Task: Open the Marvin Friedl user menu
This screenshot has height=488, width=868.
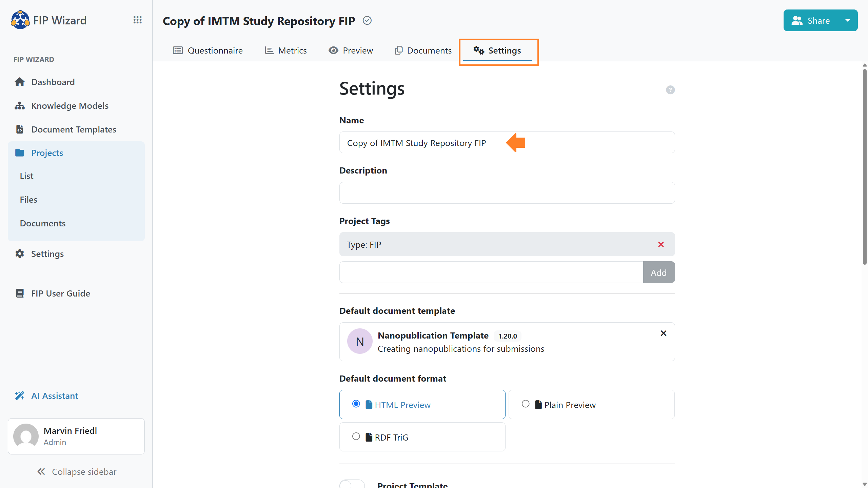Action: [76, 436]
